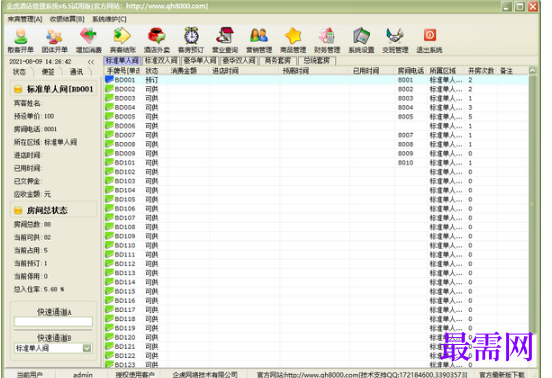Sort by the 进店时间 column header
The height and width of the screenshot is (378, 552).
245,71
